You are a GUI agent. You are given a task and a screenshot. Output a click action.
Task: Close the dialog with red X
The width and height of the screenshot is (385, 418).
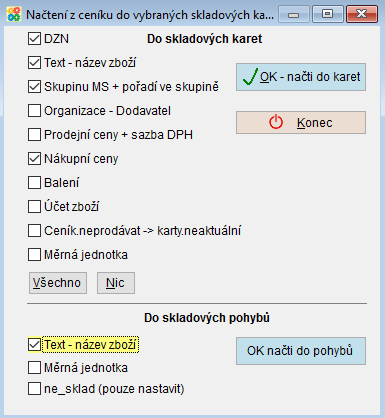[362, 14]
